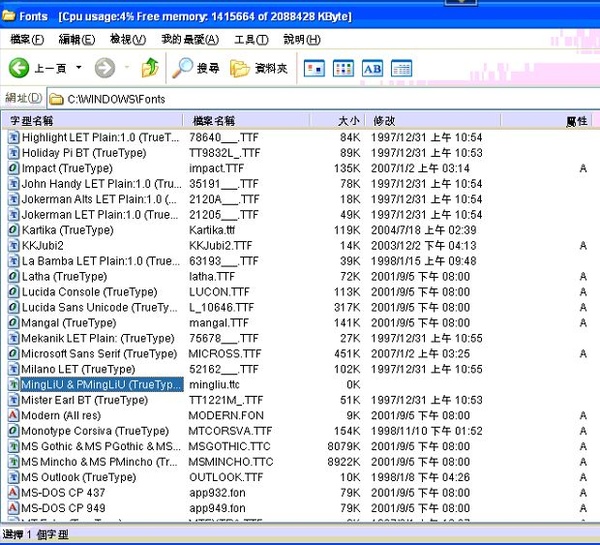600x545 pixels.
Task: Open the 工具(T) menu
Action: [251, 39]
